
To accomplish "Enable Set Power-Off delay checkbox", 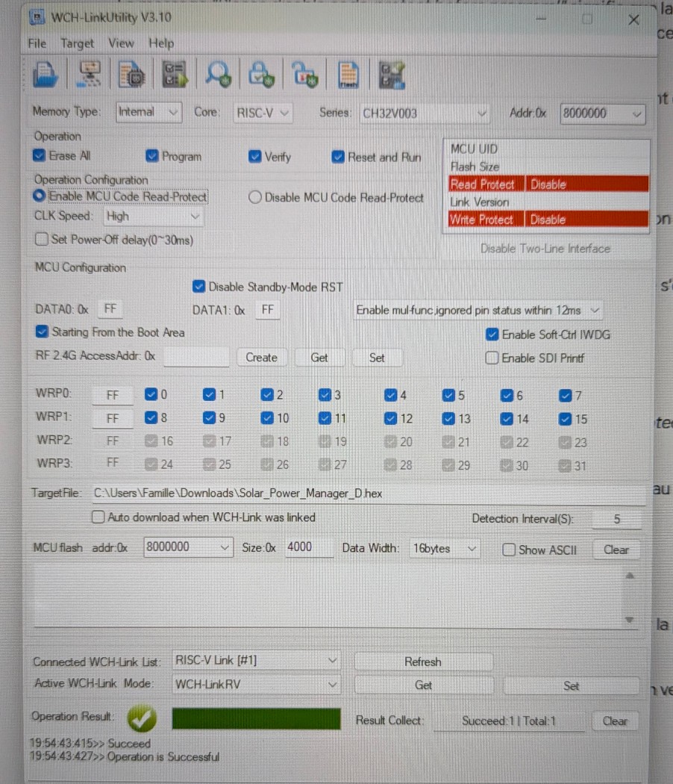I will [x=42, y=239].
